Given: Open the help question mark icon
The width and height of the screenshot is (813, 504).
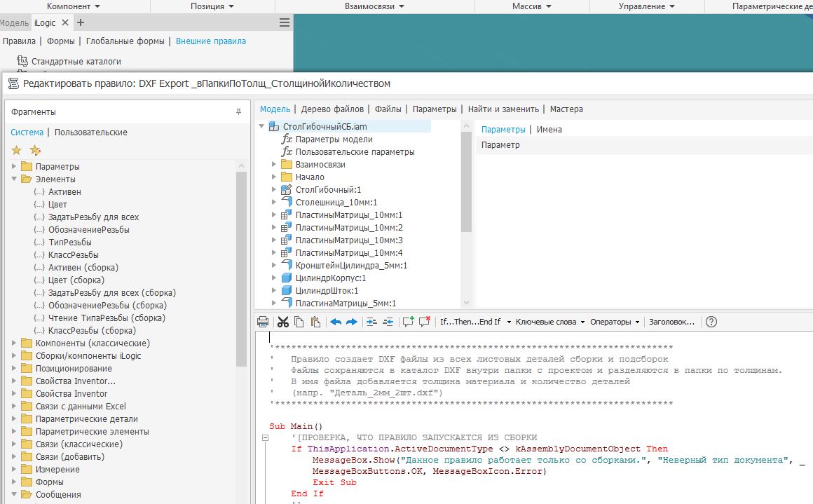Looking at the screenshot, I should [x=711, y=322].
